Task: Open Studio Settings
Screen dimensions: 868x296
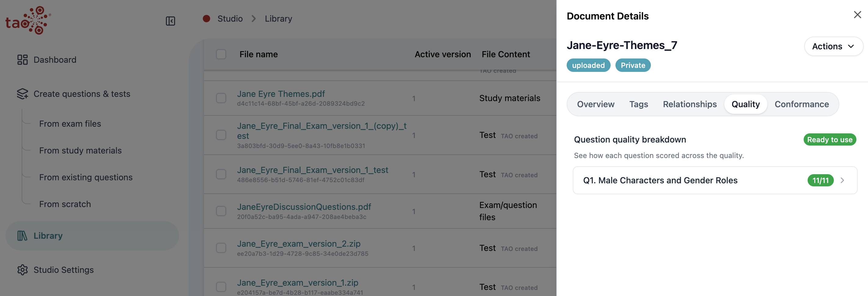Action: 64,270
